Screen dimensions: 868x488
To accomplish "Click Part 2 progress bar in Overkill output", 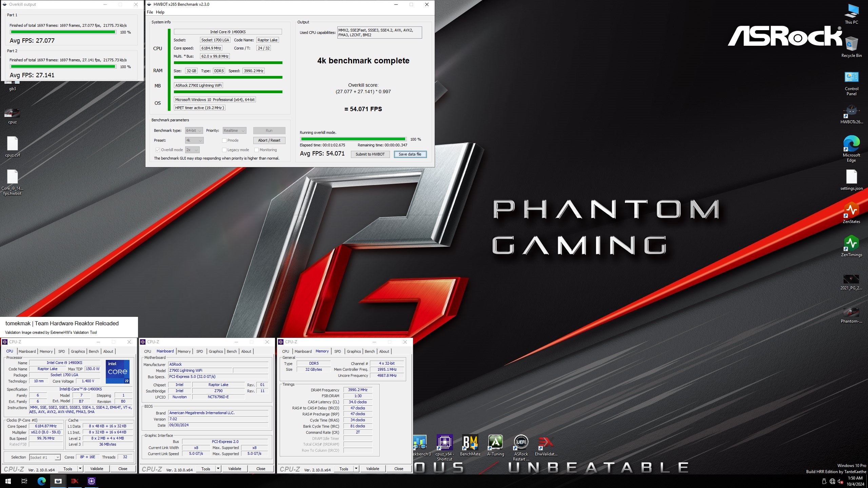I will pos(63,67).
